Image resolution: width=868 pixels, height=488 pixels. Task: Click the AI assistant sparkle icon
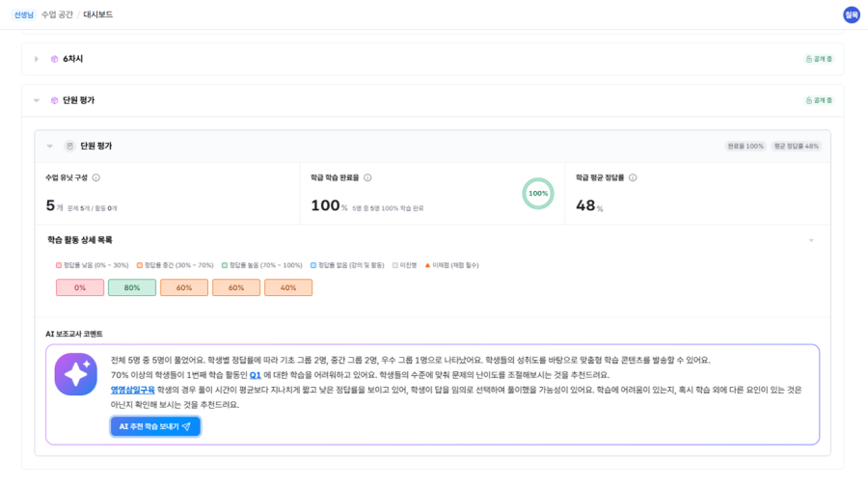click(x=75, y=374)
